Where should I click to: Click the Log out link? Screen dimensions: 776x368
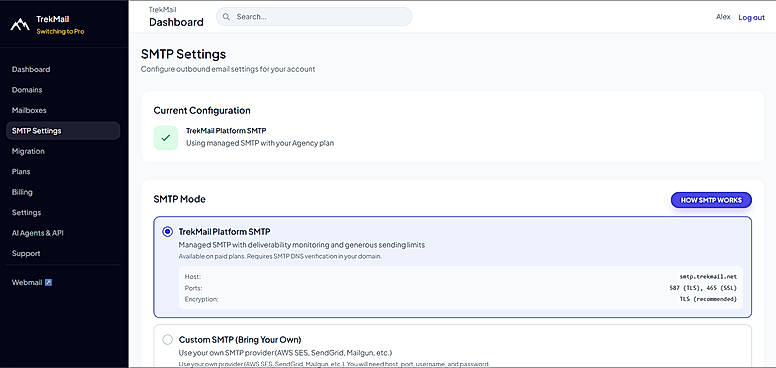click(751, 17)
